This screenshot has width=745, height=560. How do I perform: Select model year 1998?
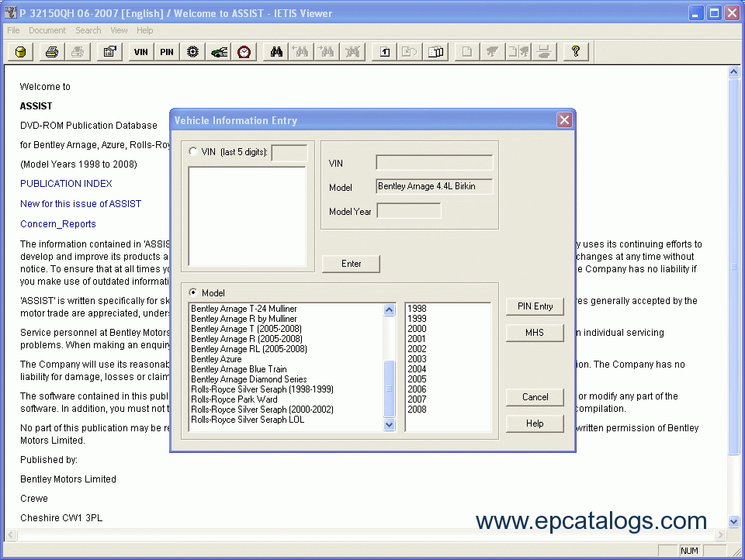417,309
